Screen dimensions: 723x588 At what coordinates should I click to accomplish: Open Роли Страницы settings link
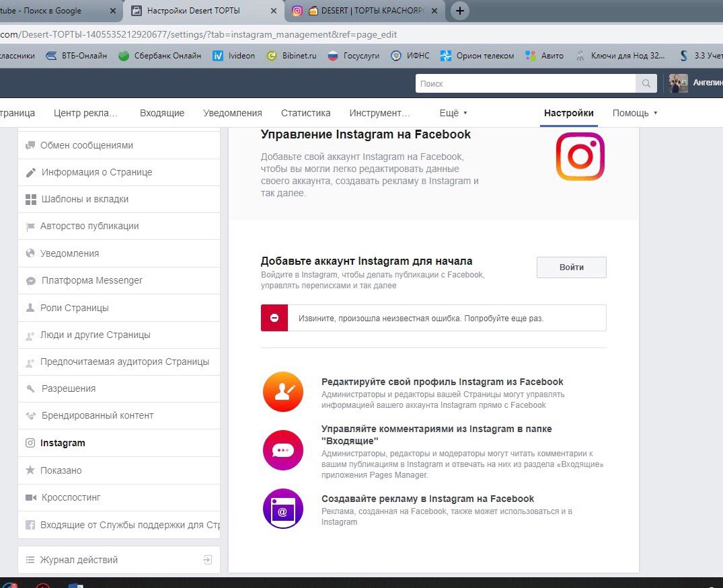(x=119, y=308)
